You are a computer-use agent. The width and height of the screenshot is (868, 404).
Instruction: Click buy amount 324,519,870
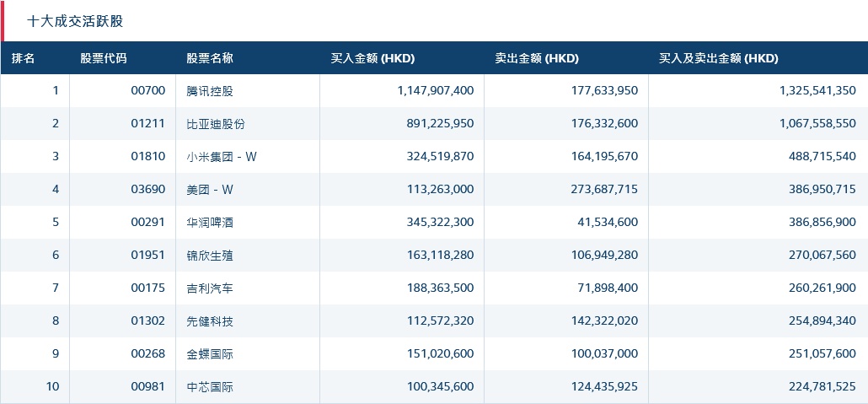click(440, 156)
